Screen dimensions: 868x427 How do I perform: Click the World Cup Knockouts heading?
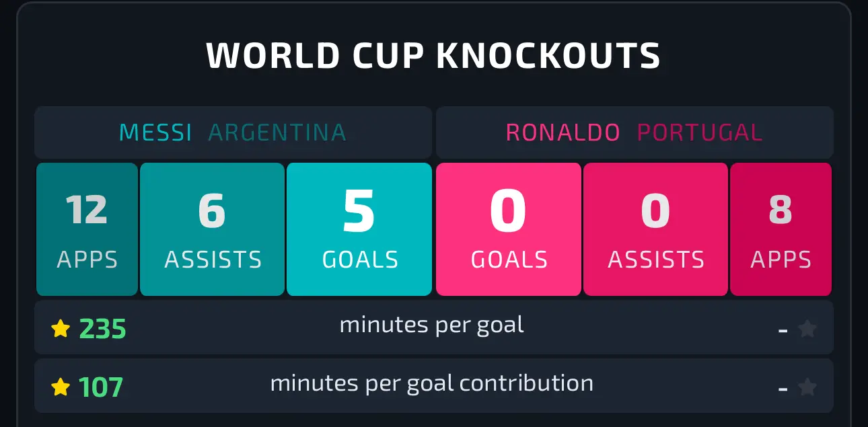[433, 56]
